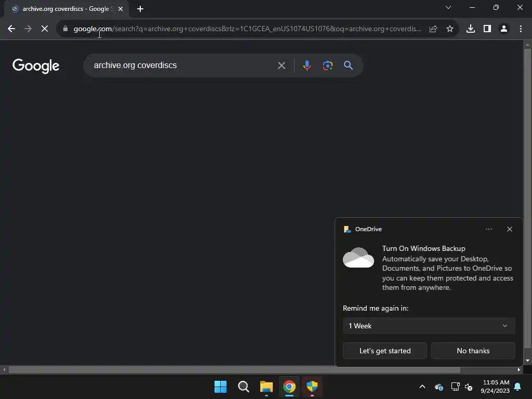Start voice search with microphone
532x399 pixels.
tap(307, 65)
